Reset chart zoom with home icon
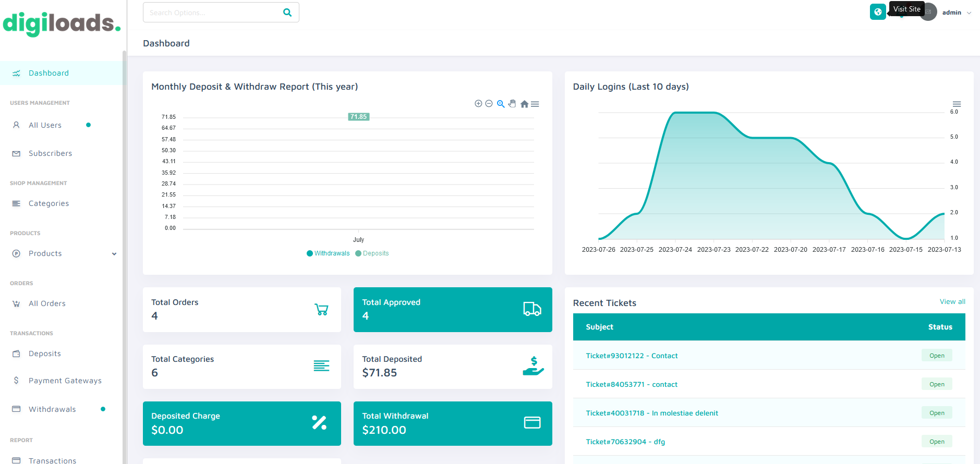Image resolution: width=980 pixels, height=464 pixels. (524, 104)
